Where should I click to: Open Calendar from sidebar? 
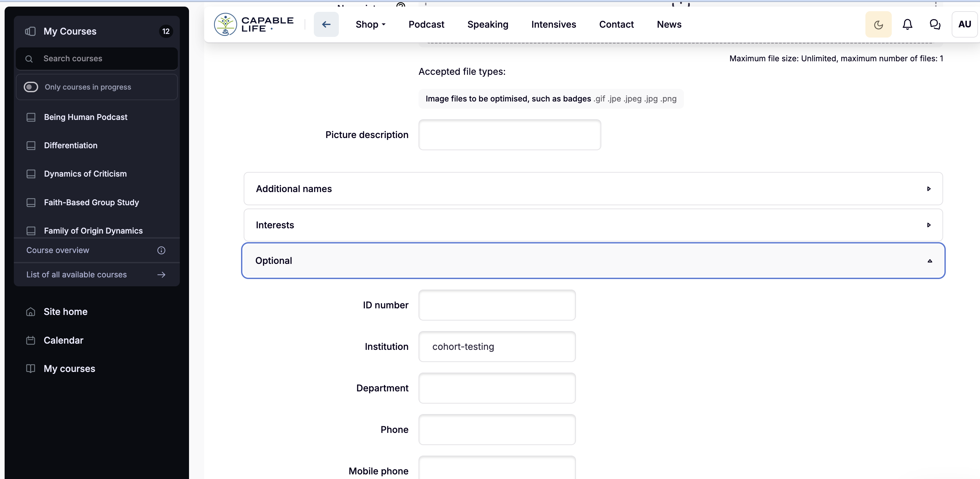pos(63,340)
